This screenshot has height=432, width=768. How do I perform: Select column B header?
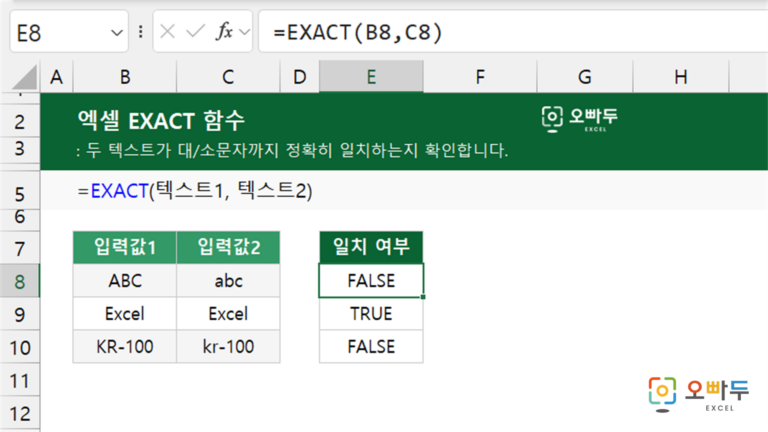(x=125, y=77)
